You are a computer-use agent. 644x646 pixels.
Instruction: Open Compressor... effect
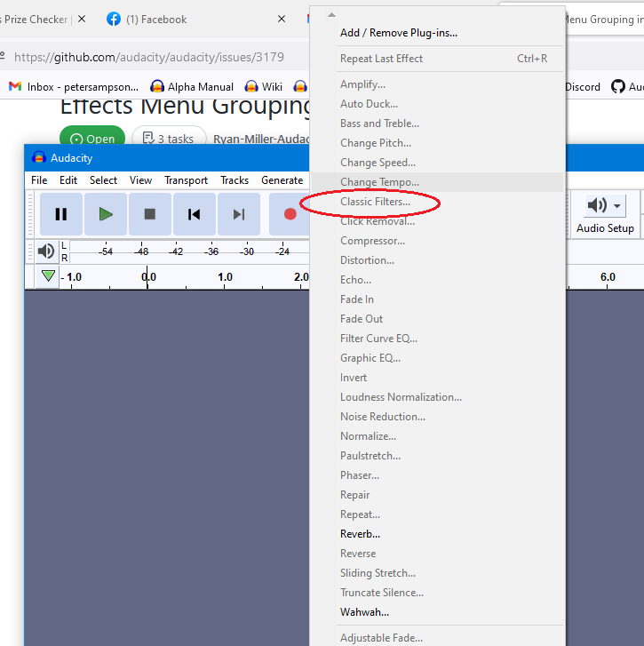[x=437, y=241]
